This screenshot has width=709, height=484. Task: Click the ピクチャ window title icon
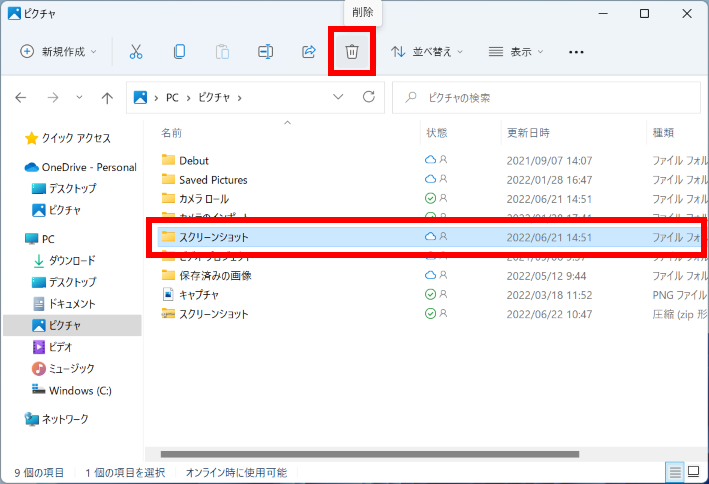[x=14, y=14]
